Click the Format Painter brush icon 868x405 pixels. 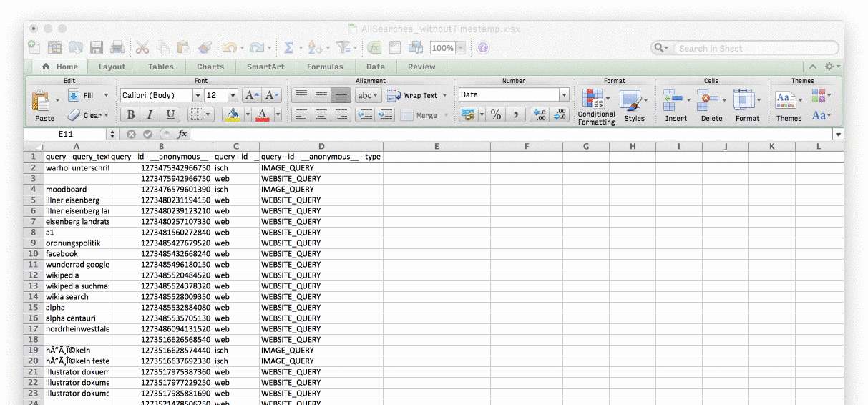pyautogui.click(x=205, y=48)
